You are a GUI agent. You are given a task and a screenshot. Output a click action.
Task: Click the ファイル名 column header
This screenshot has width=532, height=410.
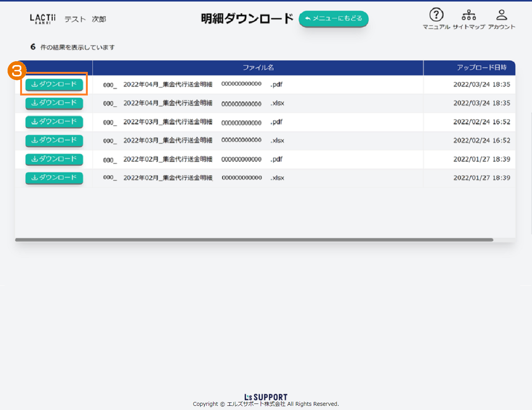point(258,68)
